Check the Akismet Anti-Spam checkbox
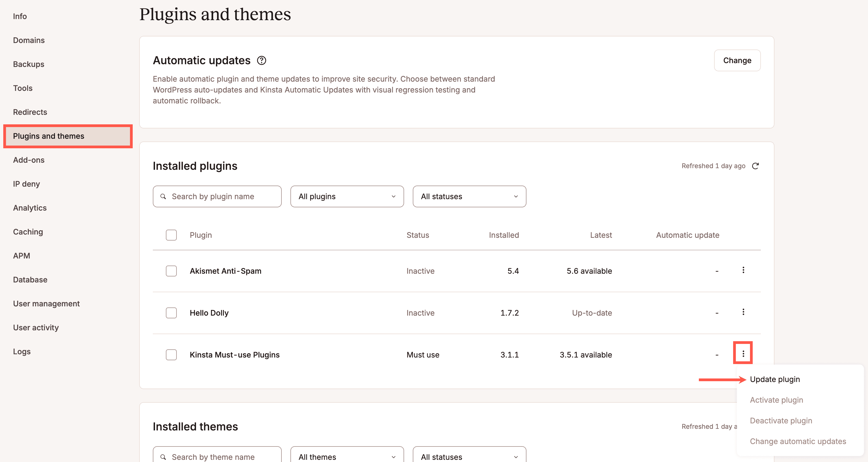The image size is (868, 462). (x=171, y=270)
